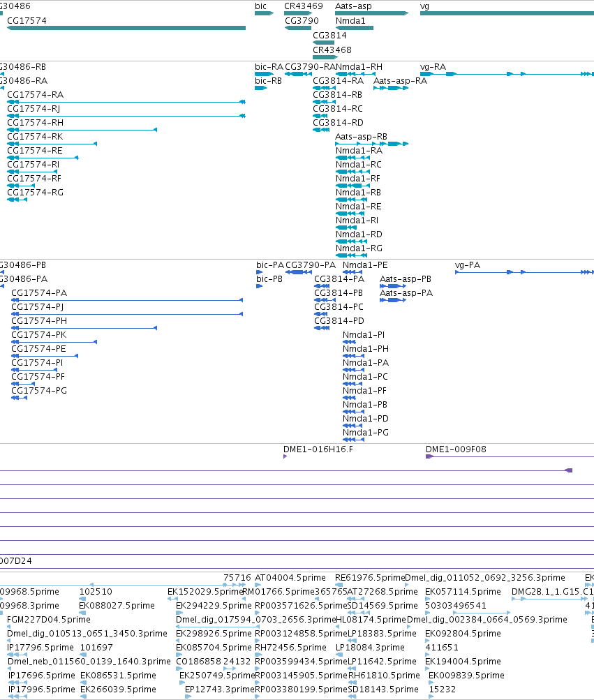The height and width of the screenshot is (700, 594).
Task: Select the DME1-009F08 clone label
Action: (x=456, y=449)
